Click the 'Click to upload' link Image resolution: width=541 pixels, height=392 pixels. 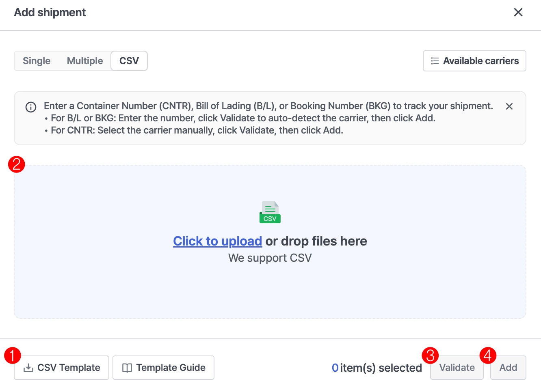coord(217,241)
